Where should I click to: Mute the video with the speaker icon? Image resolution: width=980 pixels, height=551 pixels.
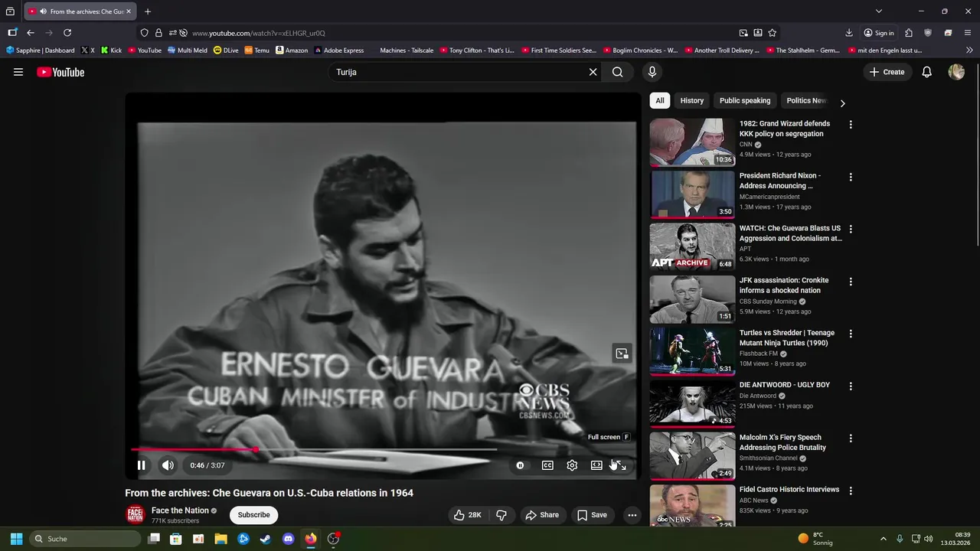pyautogui.click(x=168, y=465)
